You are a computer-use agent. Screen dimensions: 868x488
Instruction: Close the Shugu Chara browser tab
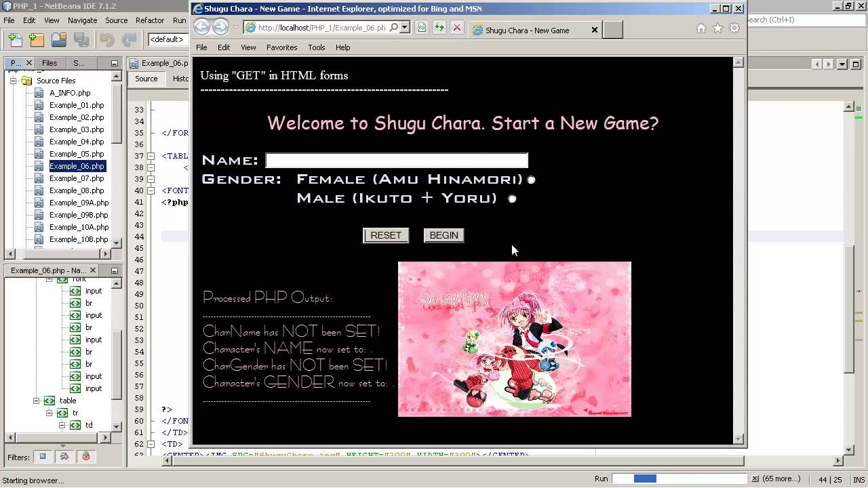point(595,30)
